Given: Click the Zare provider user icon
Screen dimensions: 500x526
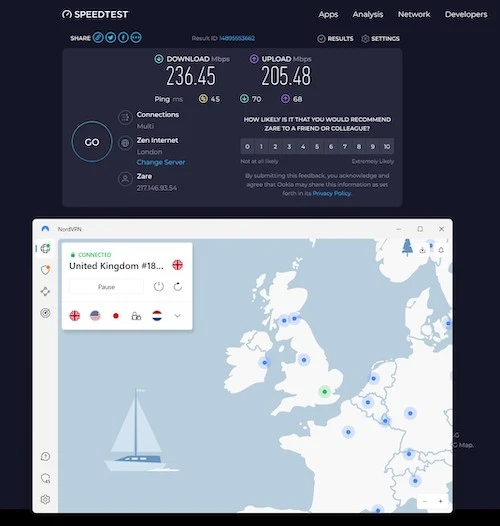Looking at the screenshot, I should pos(125,179).
